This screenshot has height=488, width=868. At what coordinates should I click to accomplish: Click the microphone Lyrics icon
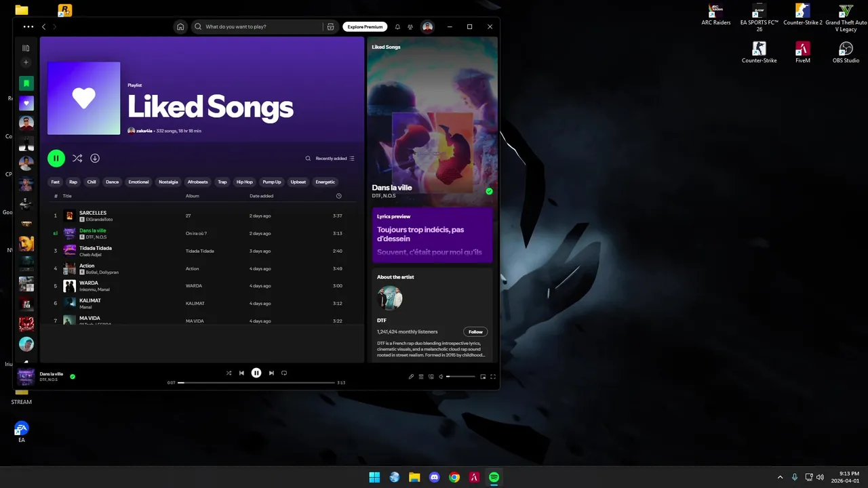411,376
